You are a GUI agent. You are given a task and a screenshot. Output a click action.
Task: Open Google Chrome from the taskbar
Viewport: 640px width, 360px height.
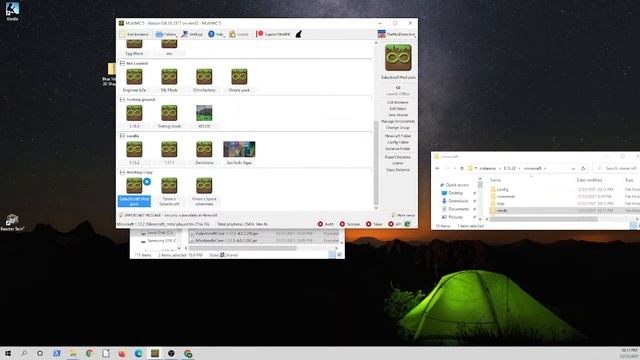click(x=89, y=353)
